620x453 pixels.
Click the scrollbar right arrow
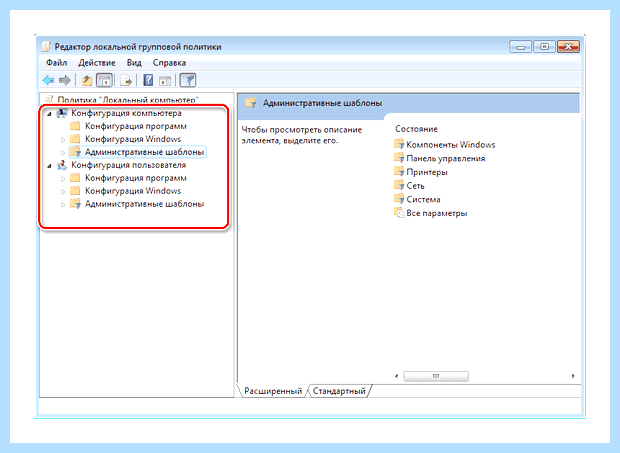click(x=573, y=376)
